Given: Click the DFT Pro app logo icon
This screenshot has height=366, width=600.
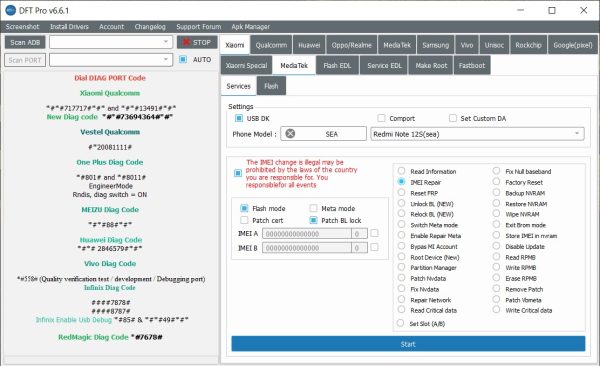Looking at the screenshot, I should tap(11, 10).
